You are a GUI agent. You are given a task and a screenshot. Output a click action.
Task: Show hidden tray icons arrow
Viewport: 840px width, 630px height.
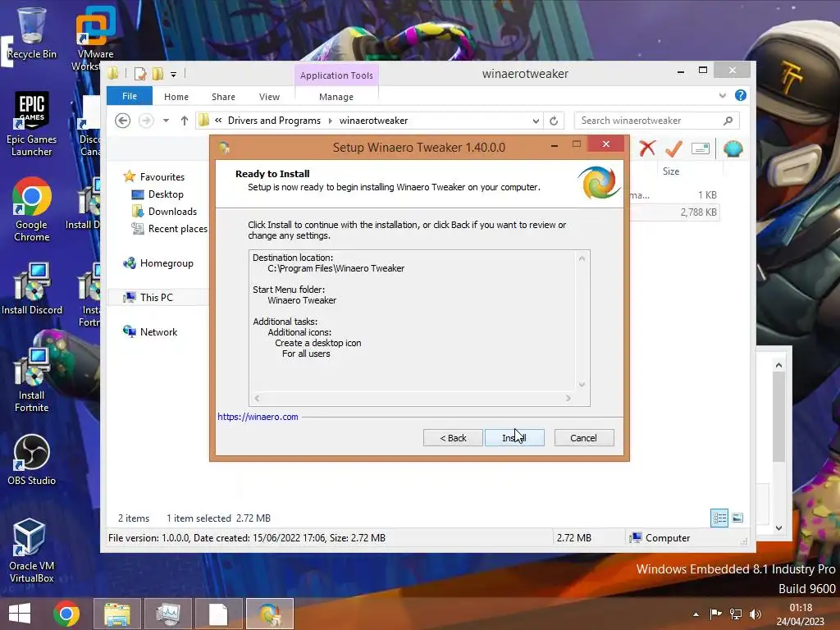[696, 614]
